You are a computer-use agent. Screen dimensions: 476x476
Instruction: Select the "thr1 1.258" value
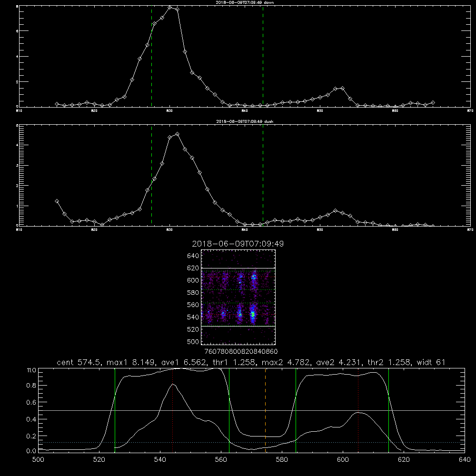click(234, 362)
